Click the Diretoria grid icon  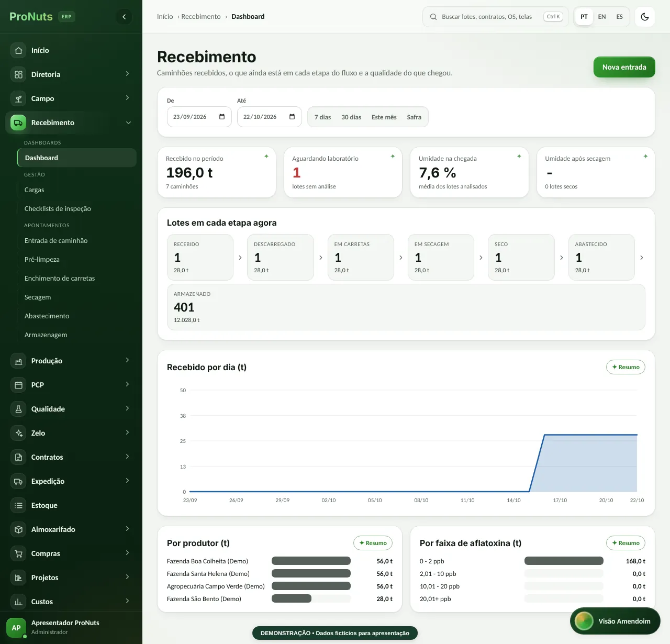pos(18,74)
